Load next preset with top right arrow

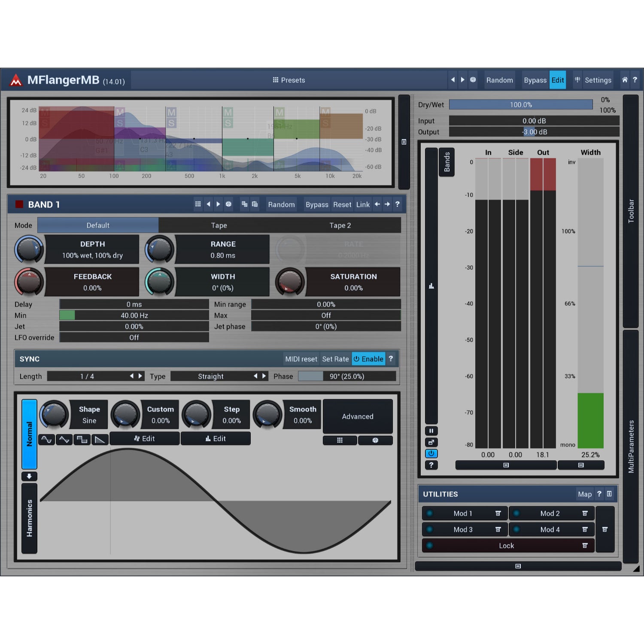462,80
